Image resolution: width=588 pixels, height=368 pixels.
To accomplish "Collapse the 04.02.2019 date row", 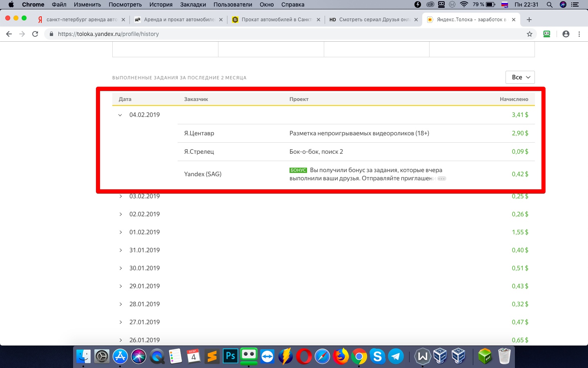I will [120, 115].
